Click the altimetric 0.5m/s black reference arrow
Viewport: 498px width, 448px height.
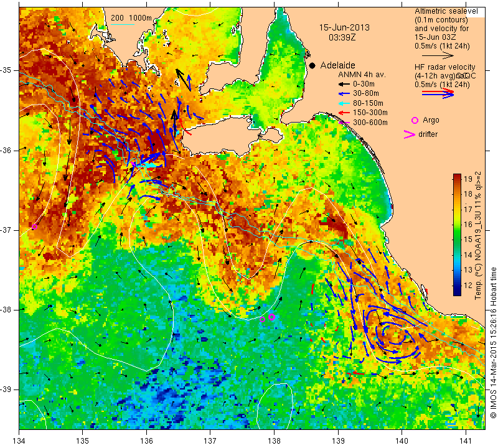pyautogui.click(x=438, y=55)
